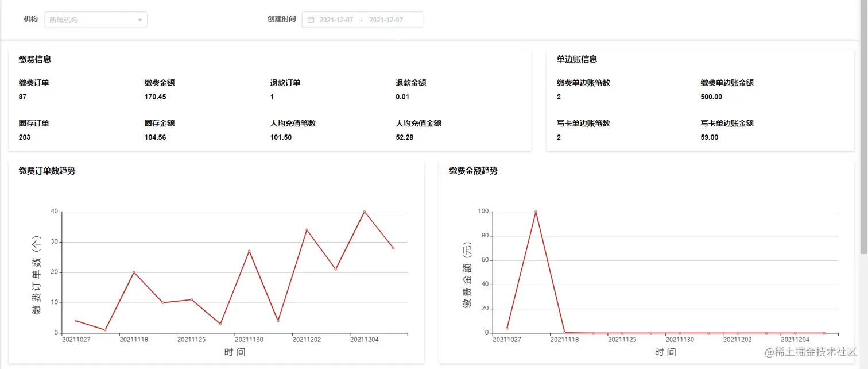Click the 单边账信息 card title
868x369 pixels.
pos(577,59)
